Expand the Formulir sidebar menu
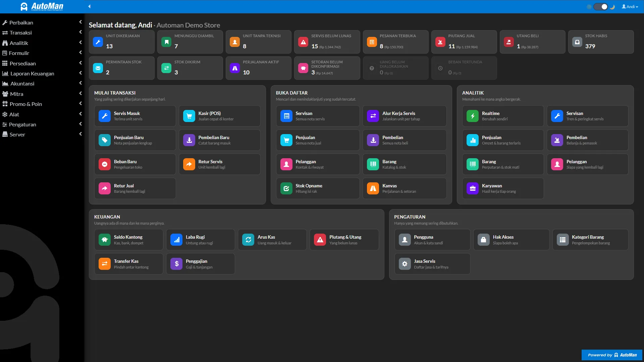Screen dimensions: 644x362 pos(42,53)
